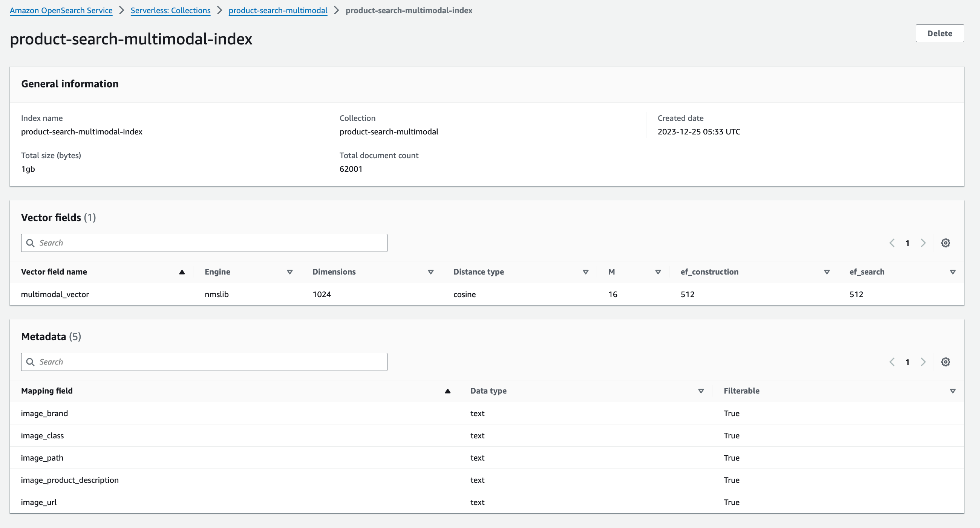
Task: Sort Vector fields by Distance type
Action: point(586,272)
